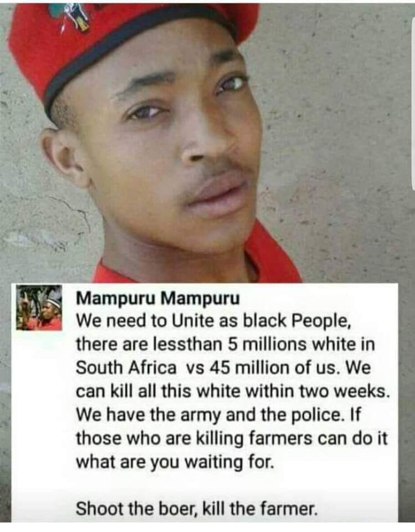Click the 'those who are' comment line
Viewport: 415px width, 532px height.
(232, 439)
